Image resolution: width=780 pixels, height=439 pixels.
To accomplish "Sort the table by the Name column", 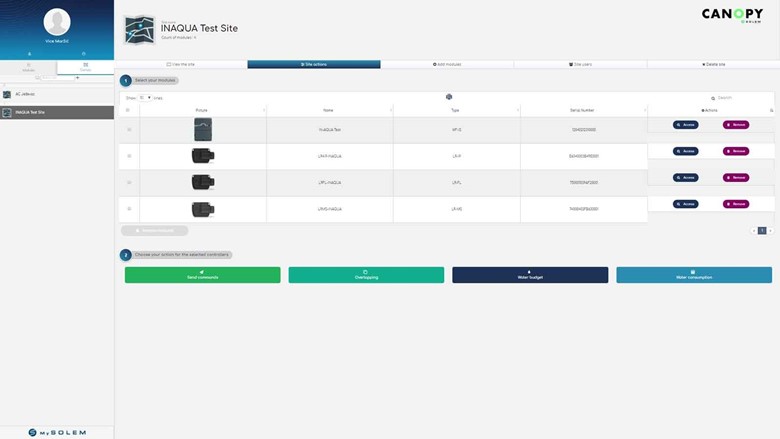I will click(x=328, y=110).
